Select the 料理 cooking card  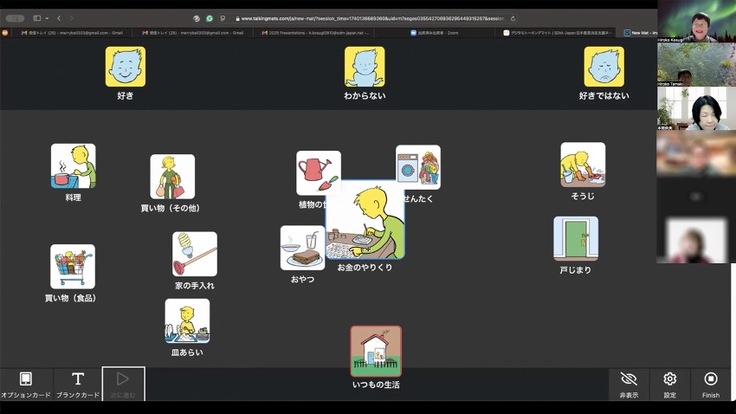[73, 166]
